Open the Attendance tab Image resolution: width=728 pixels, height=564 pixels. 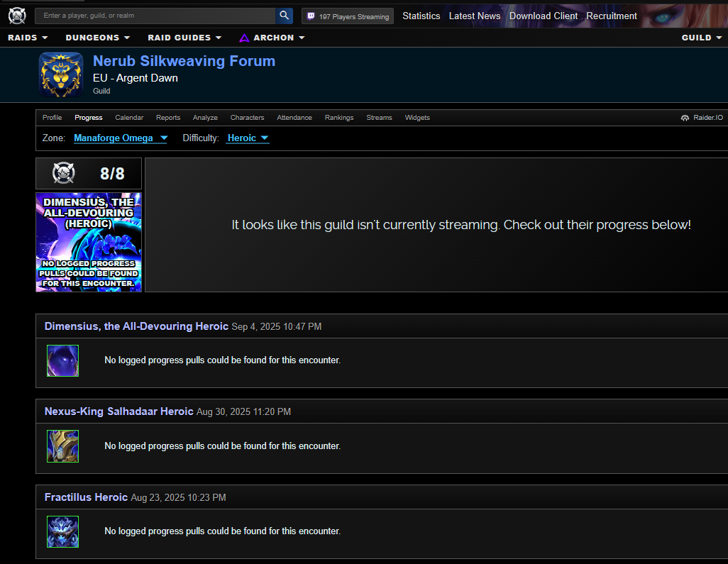coord(294,118)
